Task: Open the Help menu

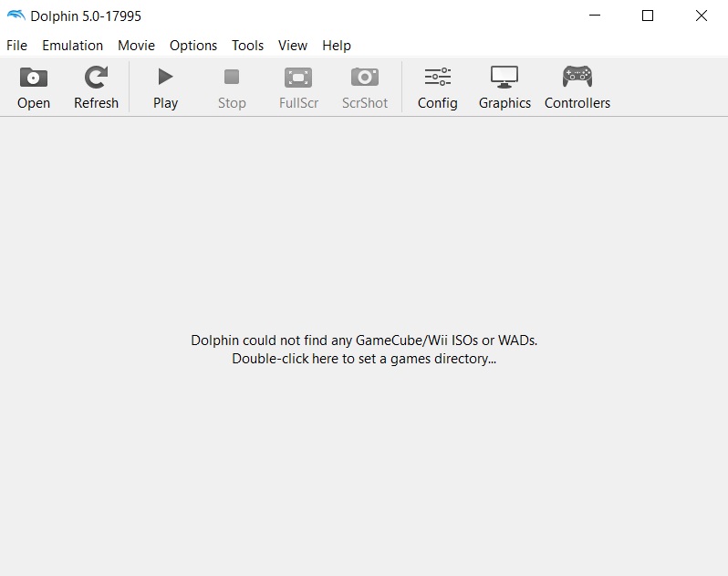Action: pos(337,45)
